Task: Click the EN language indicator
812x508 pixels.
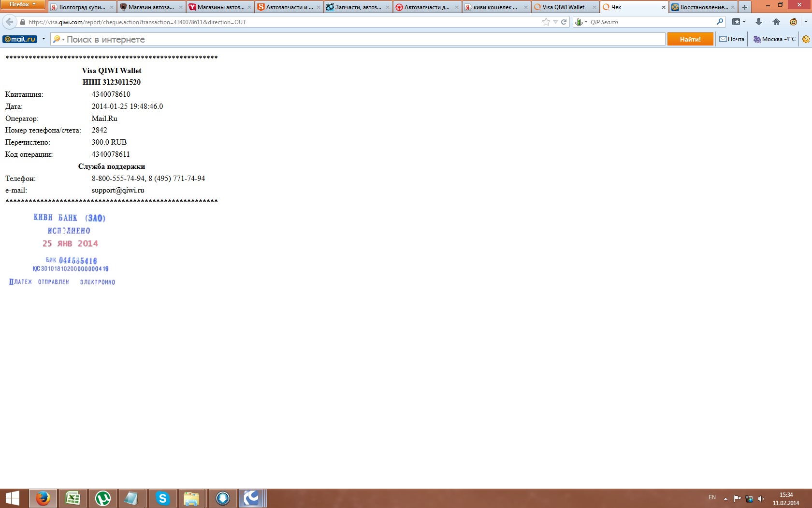Action: [x=712, y=497]
